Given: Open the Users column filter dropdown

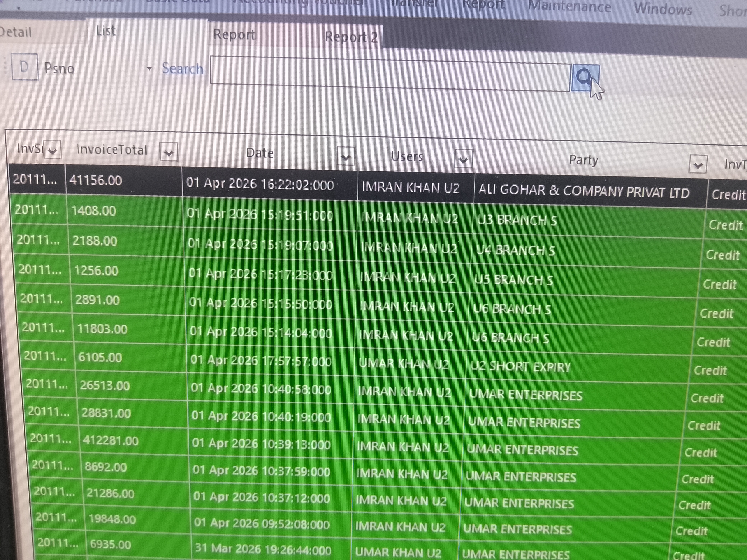Looking at the screenshot, I should 463,159.
